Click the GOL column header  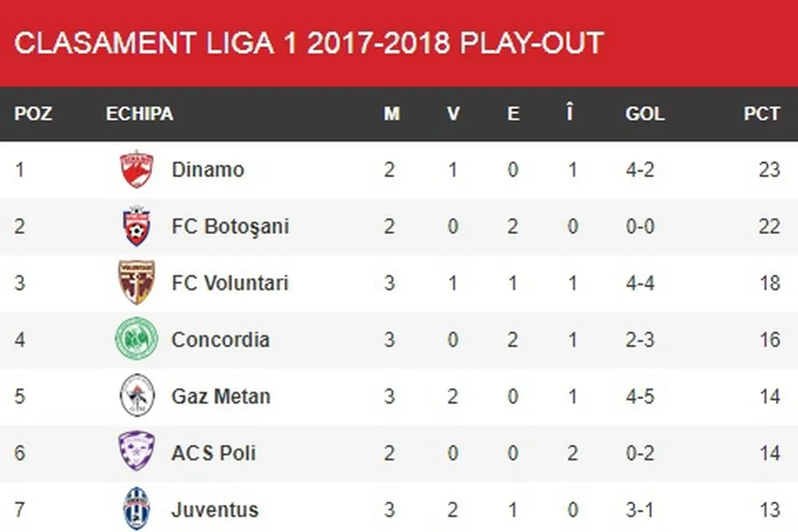[x=644, y=114]
